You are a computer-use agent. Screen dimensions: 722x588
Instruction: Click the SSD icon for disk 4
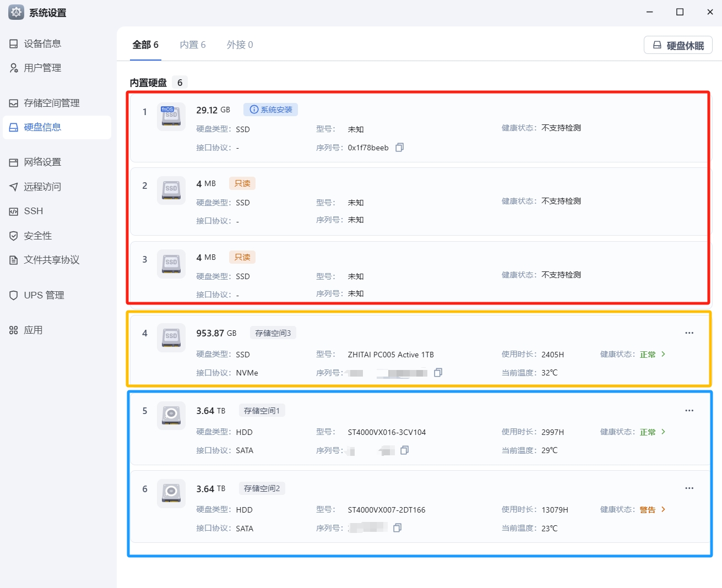[171, 337]
